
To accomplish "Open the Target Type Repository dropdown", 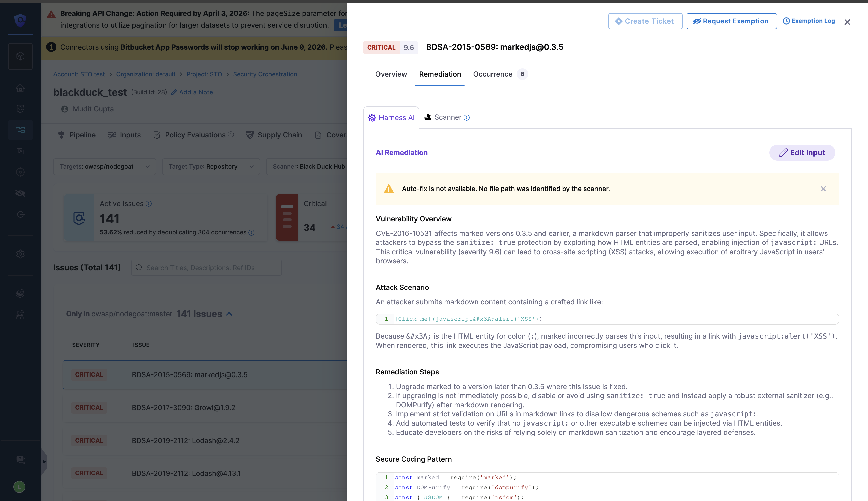I will (211, 167).
